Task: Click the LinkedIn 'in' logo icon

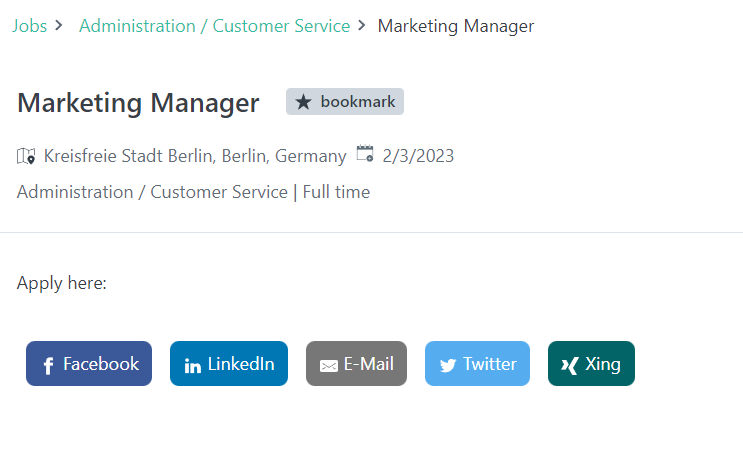Action: (192, 365)
